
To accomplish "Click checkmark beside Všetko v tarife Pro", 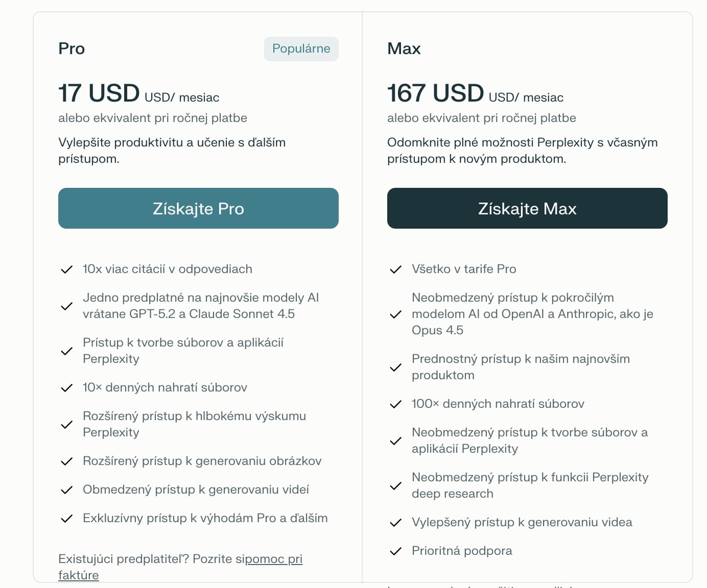I will point(396,269).
